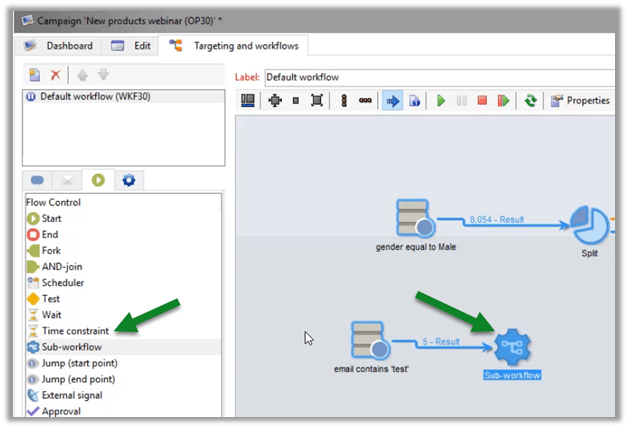
Task: Select the Split pie-chart activity node
Action: [590, 225]
